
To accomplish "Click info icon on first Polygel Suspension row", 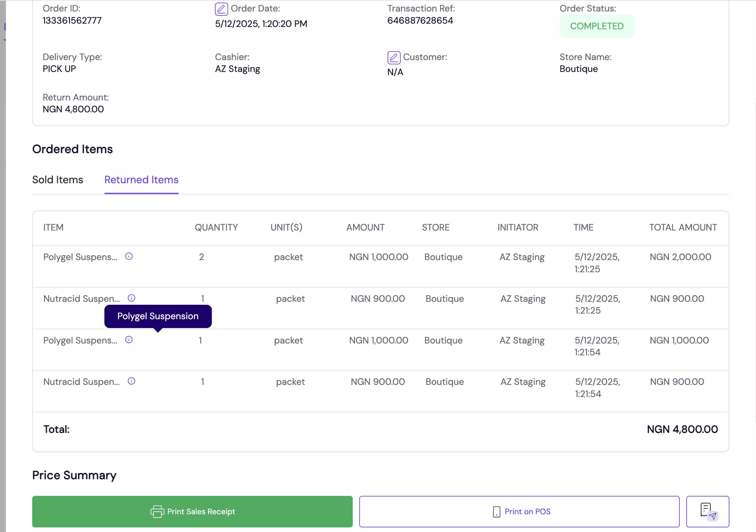I will click(x=129, y=256).
